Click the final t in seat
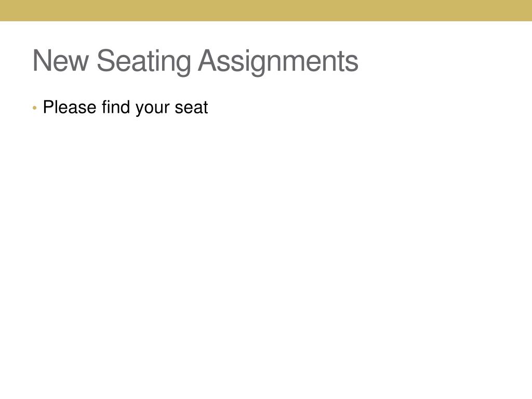The width and height of the screenshot is (532, 399). 205,108
